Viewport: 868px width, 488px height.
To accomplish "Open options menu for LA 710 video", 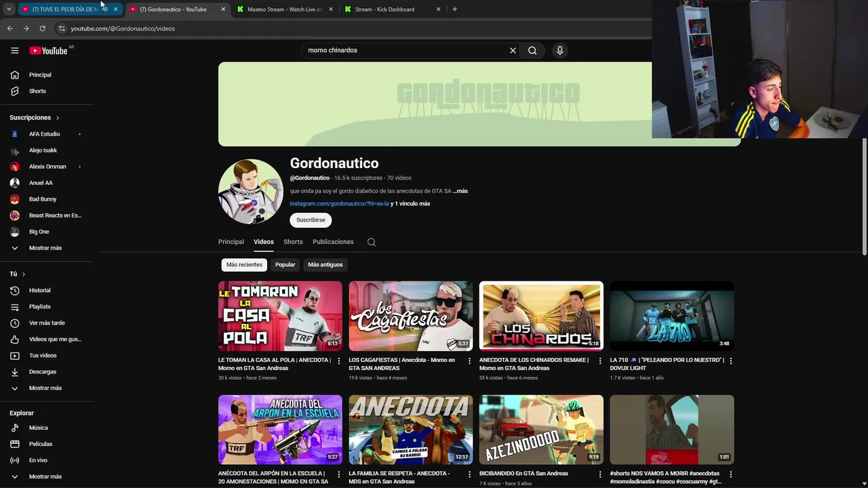I will point(730,361).
